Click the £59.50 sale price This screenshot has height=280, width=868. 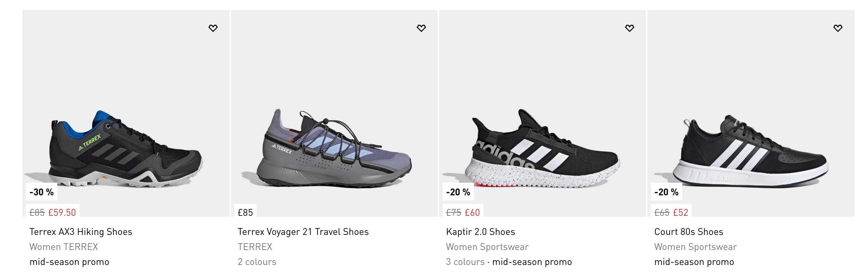[62, 212]
